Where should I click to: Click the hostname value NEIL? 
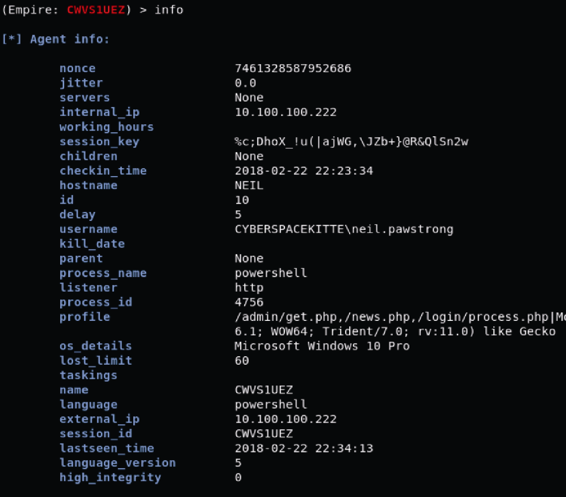pyautogui.click(x=249, y=186)
